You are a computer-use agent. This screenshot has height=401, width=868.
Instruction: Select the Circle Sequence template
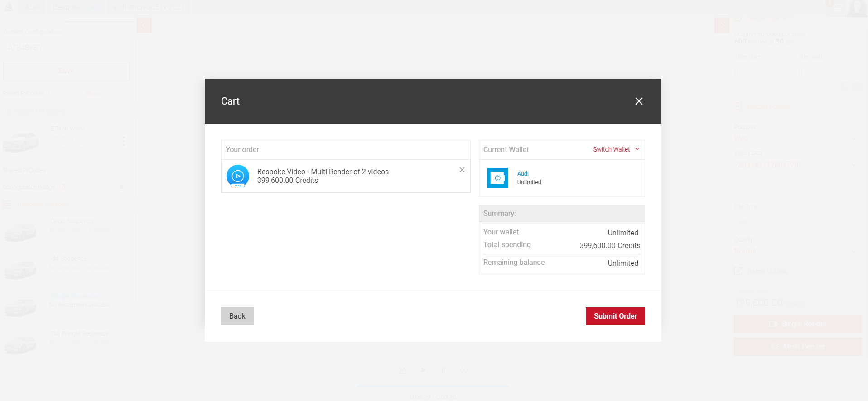(x=66, y=231)
